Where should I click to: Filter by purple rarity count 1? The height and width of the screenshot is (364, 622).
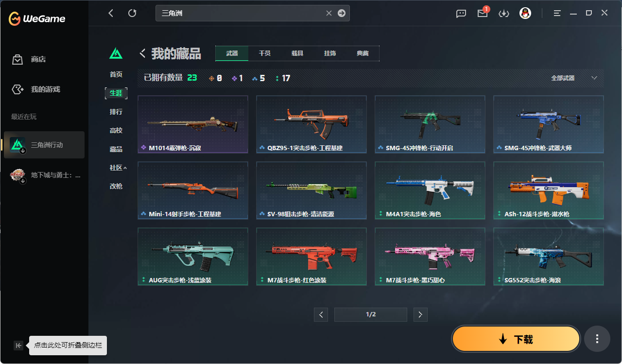click(237, 78)
